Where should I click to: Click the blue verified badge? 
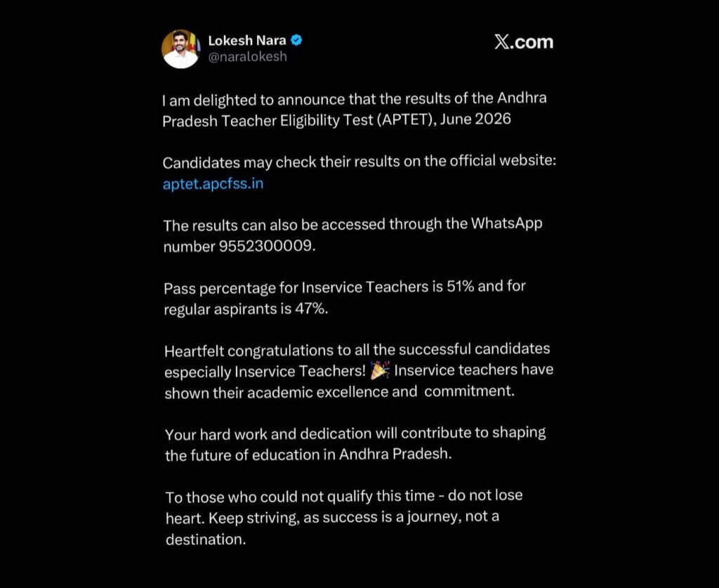(x=297, y=40)
